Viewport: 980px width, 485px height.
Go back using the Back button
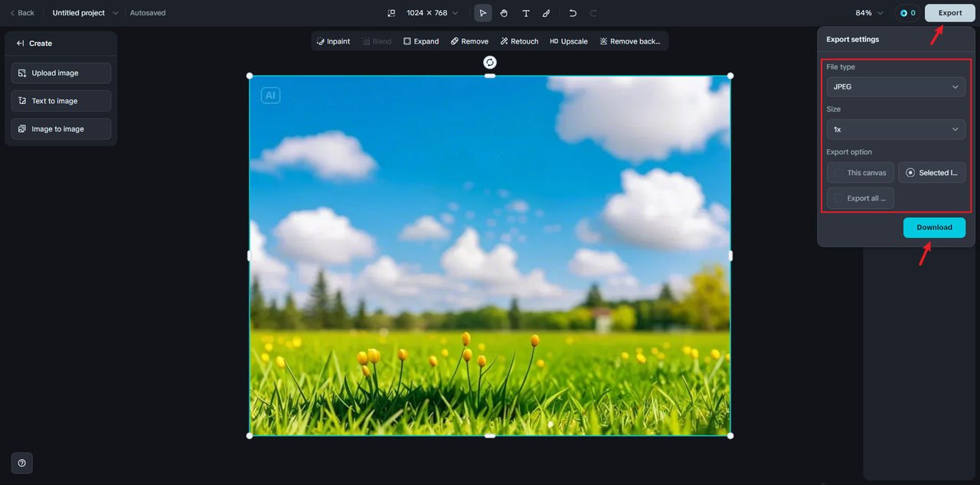(x=22, y=13)
